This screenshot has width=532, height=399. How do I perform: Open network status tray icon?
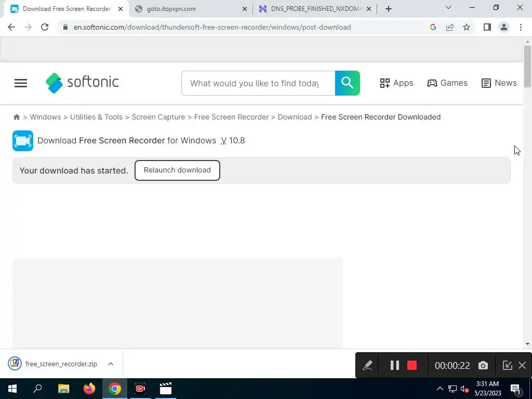(x=453, y=389)
